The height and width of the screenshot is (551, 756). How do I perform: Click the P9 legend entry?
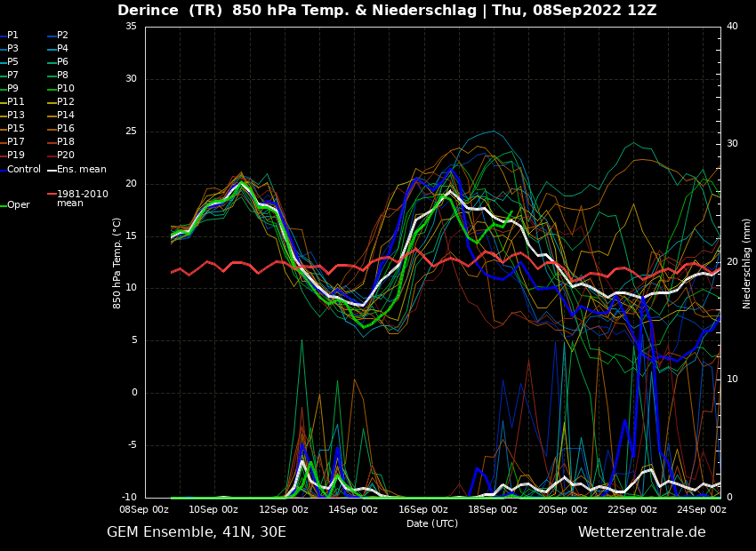point(9,88)
